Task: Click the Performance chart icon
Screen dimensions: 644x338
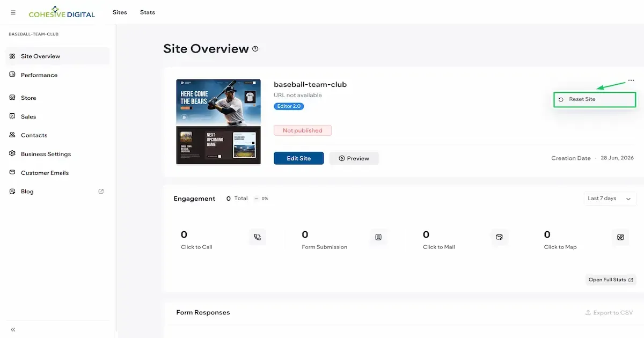Action: pos(12,75)
